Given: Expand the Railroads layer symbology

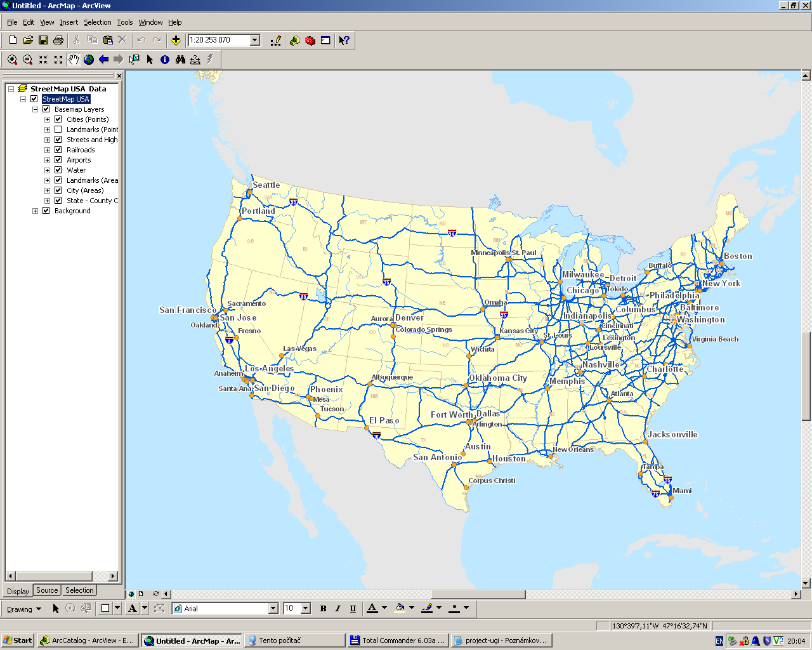Looking at the screenshot, I should (47, 150).
